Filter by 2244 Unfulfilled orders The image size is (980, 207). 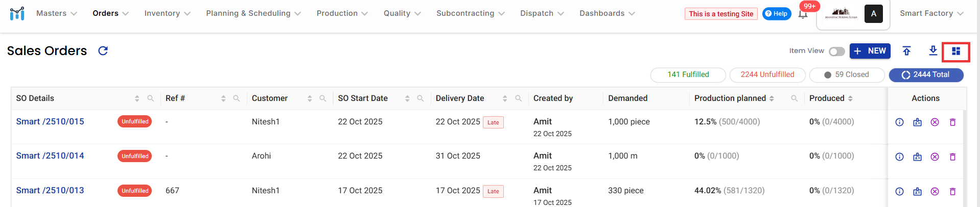[x=767, y=75]
